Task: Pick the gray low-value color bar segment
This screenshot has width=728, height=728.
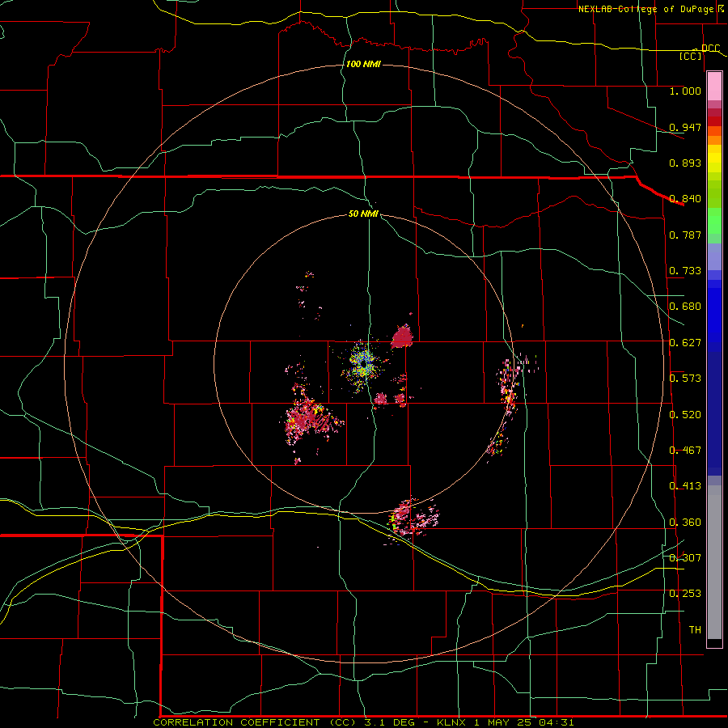Action: (x=714, y=562)
